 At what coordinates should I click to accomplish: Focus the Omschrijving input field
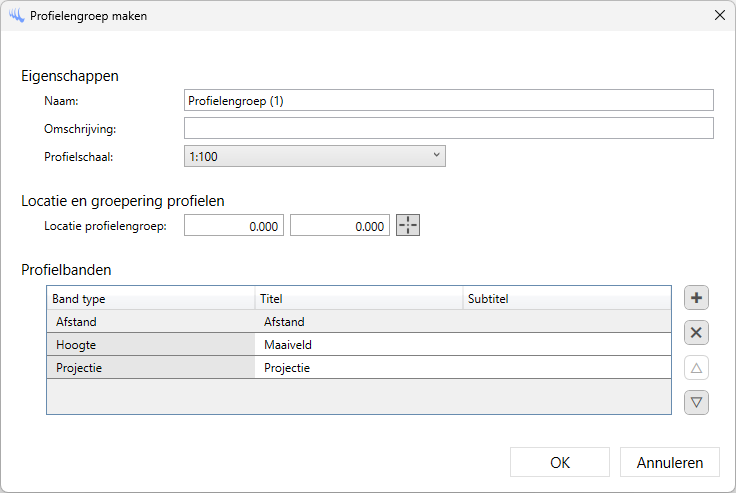448,128
